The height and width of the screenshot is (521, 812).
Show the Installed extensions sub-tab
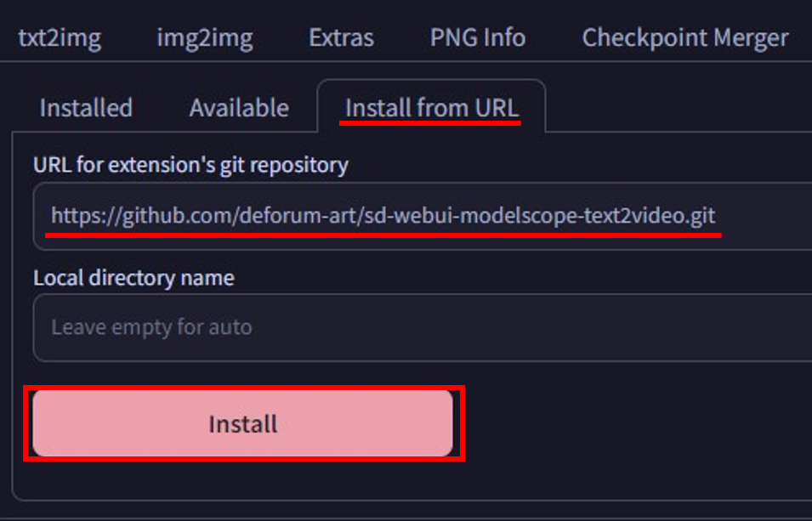point(86,108)
